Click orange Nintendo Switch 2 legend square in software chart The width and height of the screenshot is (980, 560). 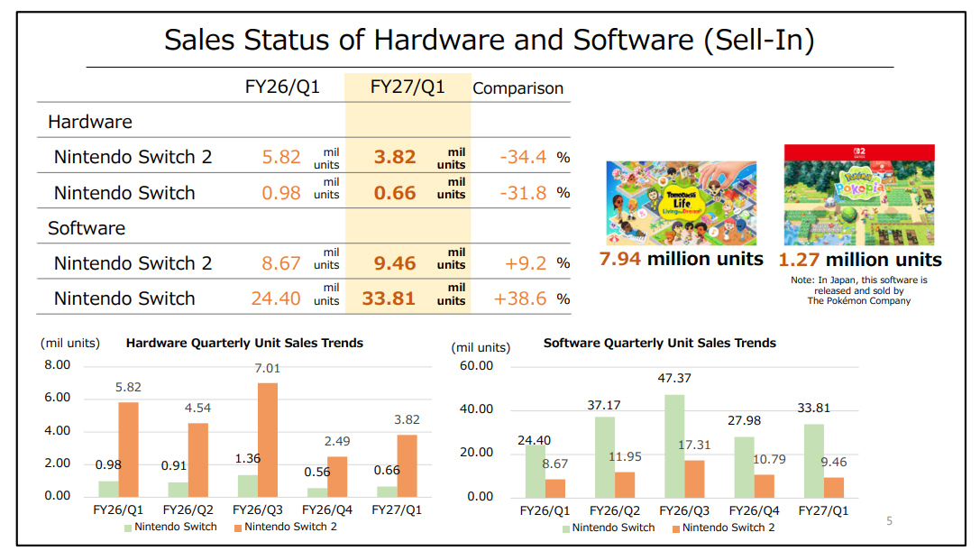point(676,528)
